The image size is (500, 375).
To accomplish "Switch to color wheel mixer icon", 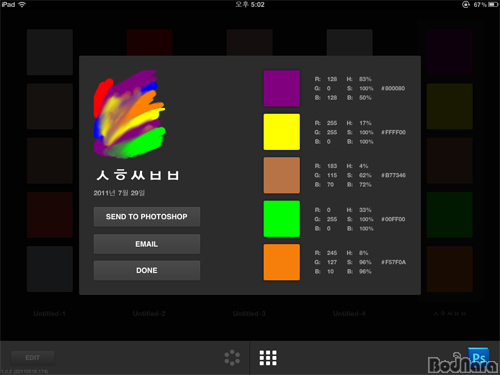I will click(232, 358).
